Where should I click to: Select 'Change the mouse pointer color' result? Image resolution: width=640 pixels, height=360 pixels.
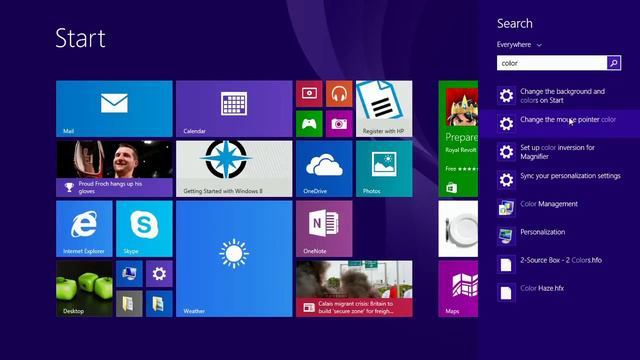tap(559, 124)
